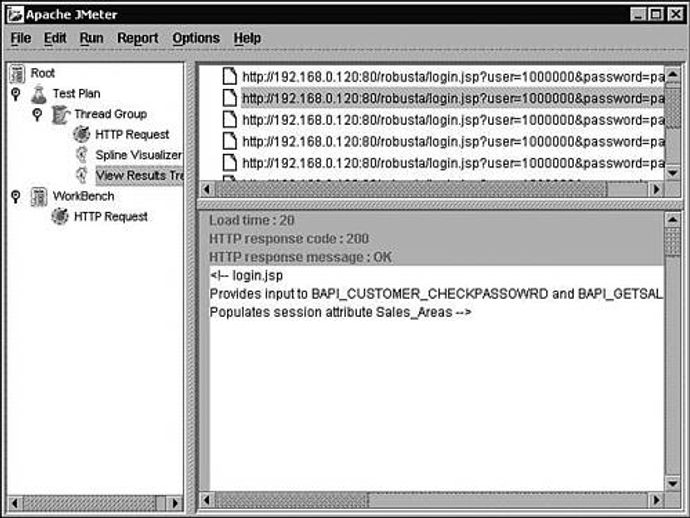This screenshot has height=518, width=690.
Task: Click response pane scroll left arrow
Action: [x=207, y=500]
